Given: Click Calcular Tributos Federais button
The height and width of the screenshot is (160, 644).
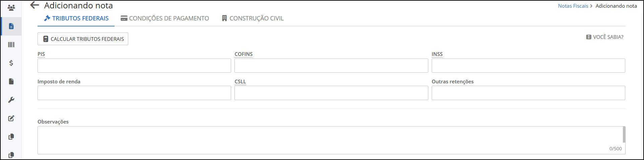Looking at the screenshot, I should 83,39.
